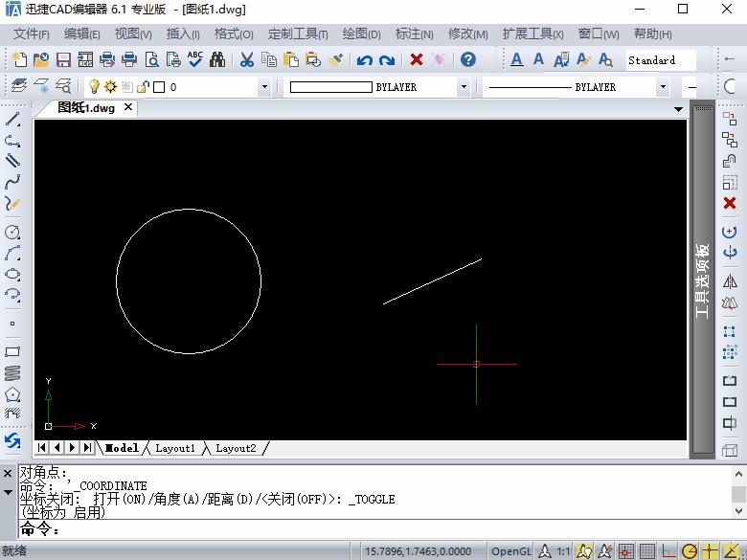The image size is (747, 560).
Task: Copy selection with the copy icon
Action: pyautogui.click(x=269, y=59)
